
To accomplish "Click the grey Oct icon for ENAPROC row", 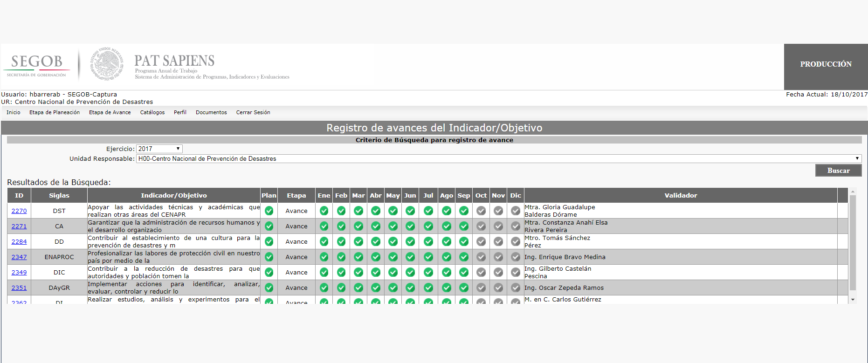I will coord(481,257).
